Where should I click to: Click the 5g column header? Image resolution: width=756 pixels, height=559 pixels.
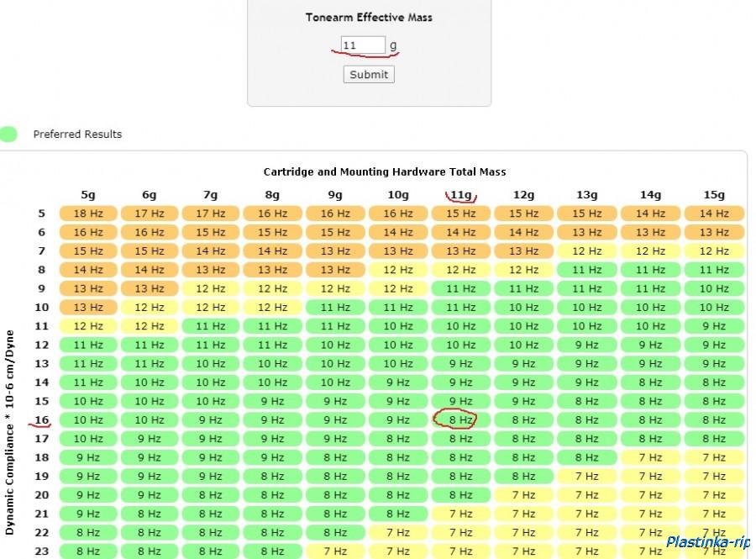pyautogui.click(x=87, y=195)
